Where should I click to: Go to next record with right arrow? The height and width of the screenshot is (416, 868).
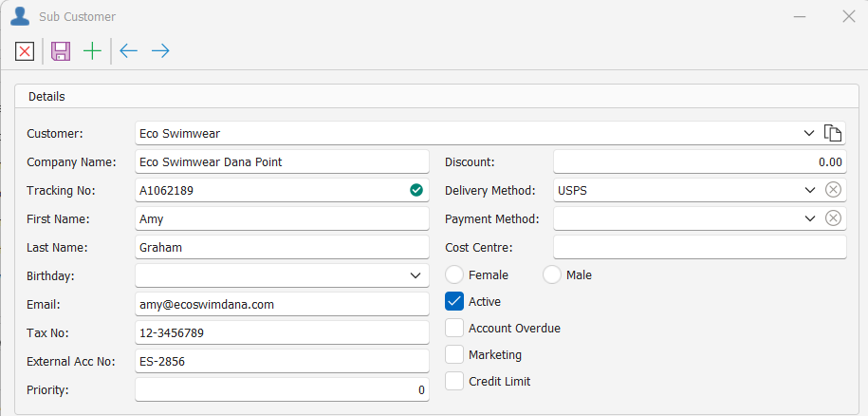[160, 51]
